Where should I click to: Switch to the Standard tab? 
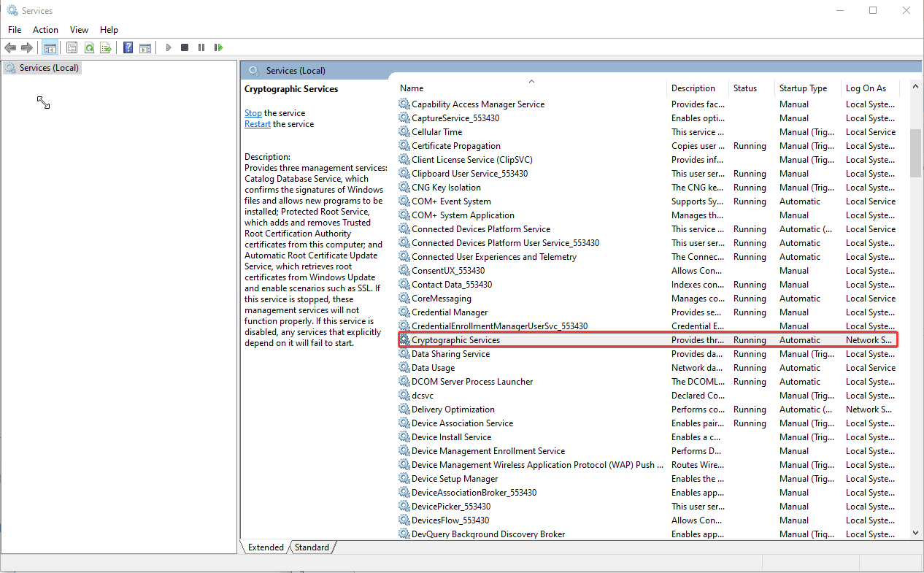coord(312,547)
